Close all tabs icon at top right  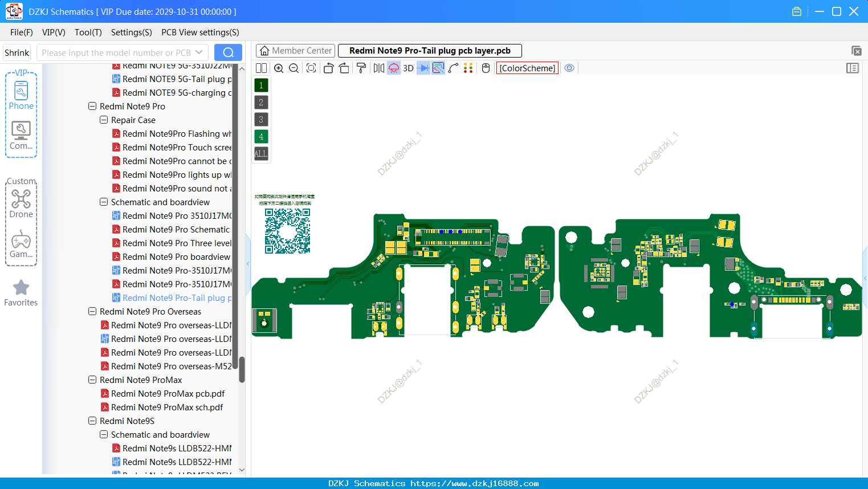click(857, 51)
